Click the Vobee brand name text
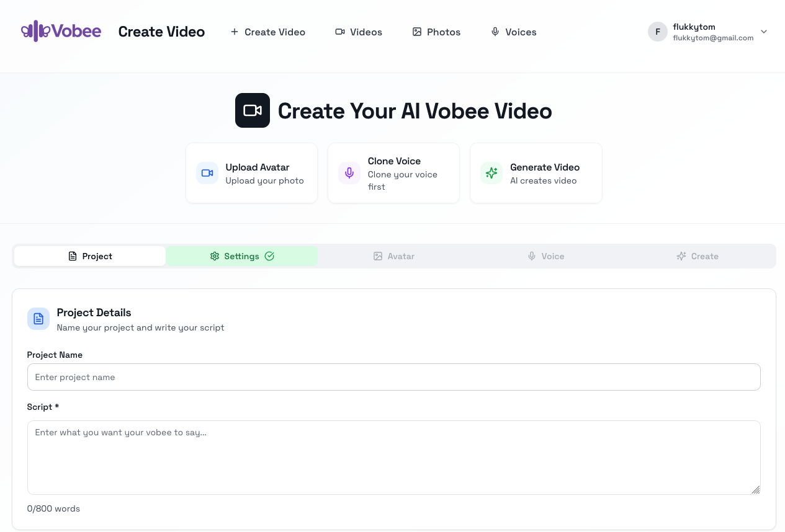Viewport: 785px width, 532px height. coord(76,31)
